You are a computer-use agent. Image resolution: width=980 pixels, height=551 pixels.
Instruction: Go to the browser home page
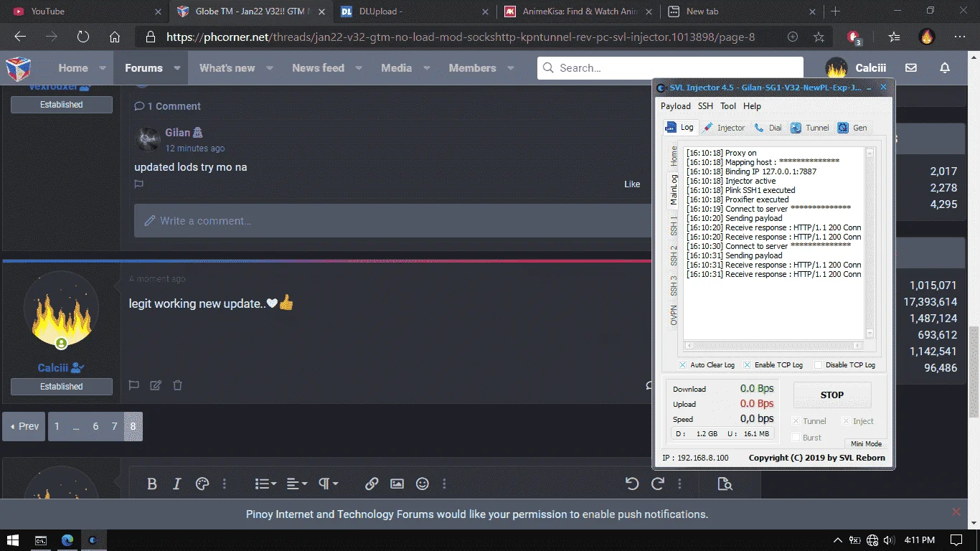(x=115, y=37)
